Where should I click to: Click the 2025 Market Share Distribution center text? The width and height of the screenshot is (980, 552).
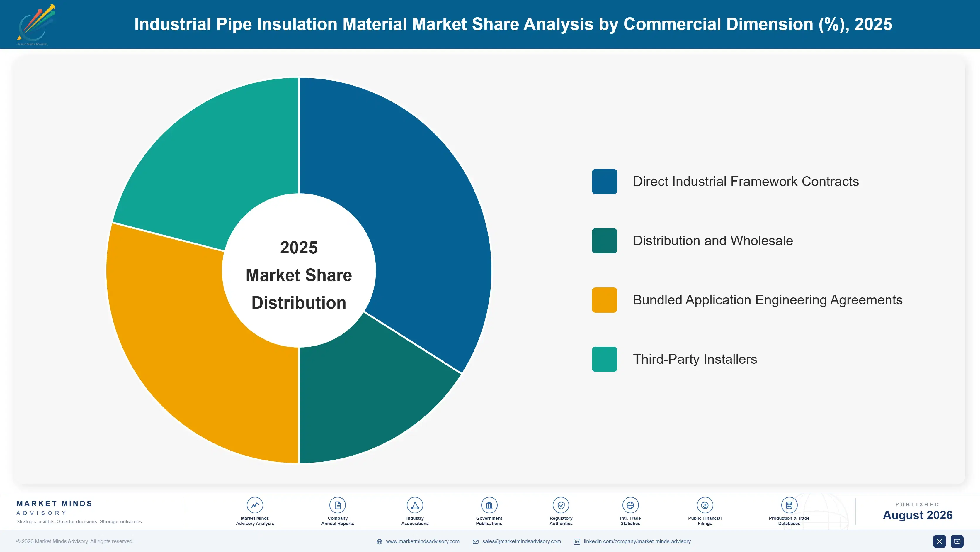tap(299, 275)
